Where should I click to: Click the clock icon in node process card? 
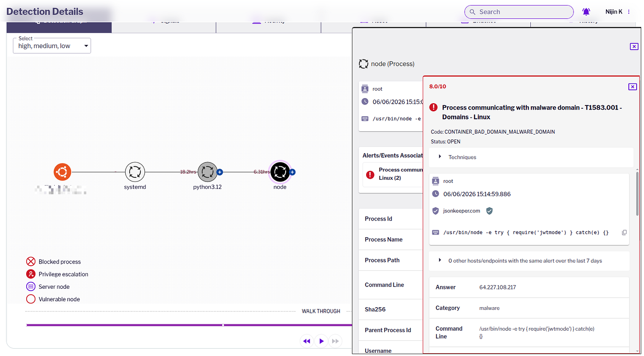tap(365, 102)
